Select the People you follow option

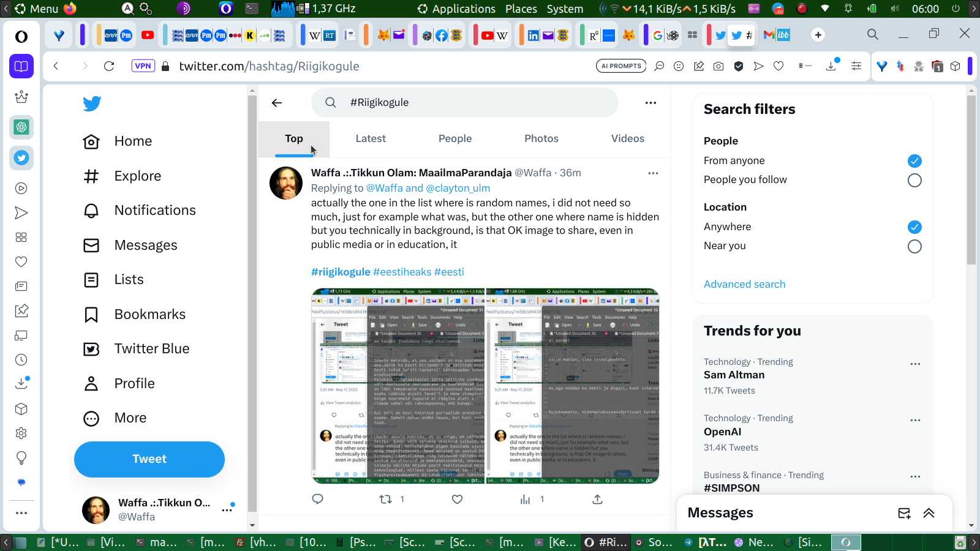[914, 180]
